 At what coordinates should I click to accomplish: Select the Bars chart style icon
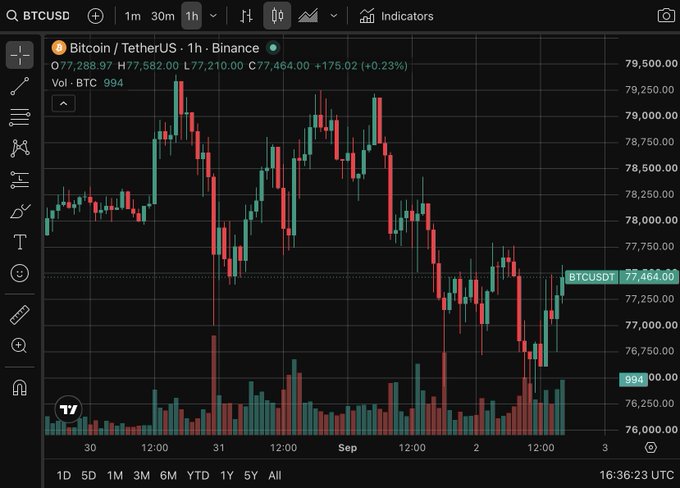point(246,16)
